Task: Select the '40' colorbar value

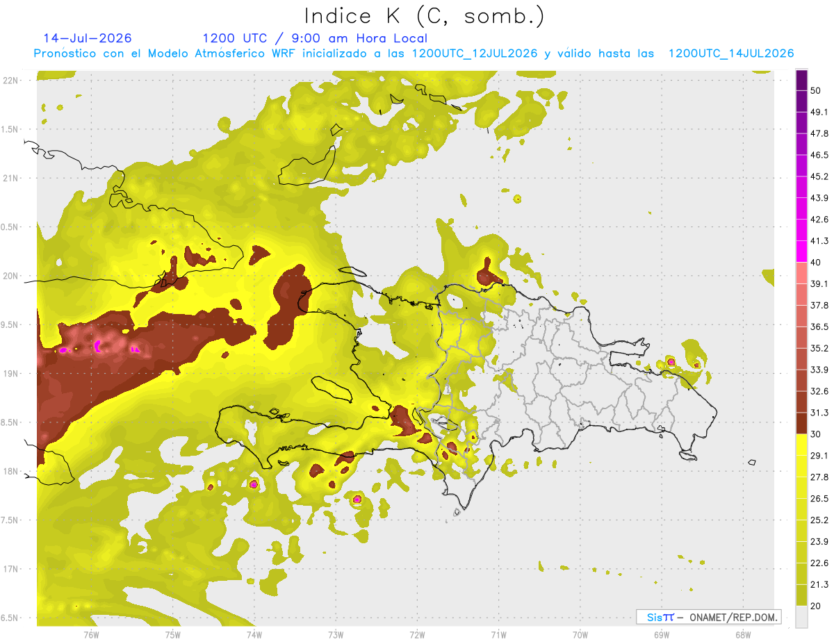Action: pyautogui.click(x=816, y=263)
